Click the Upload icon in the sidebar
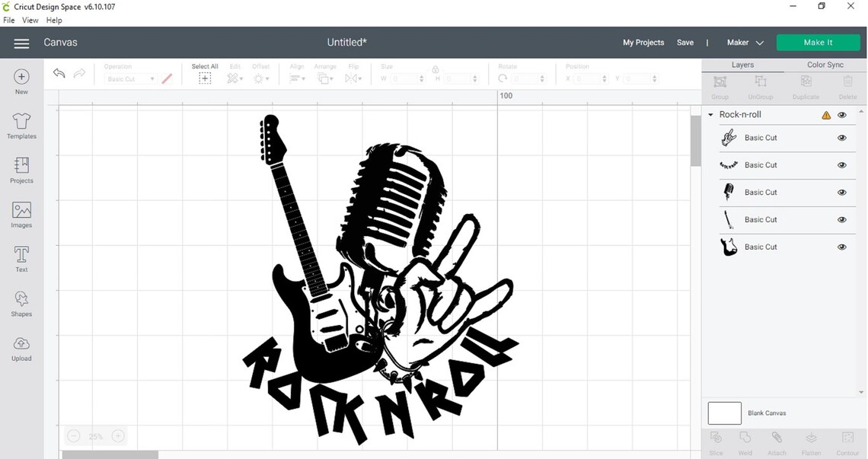 tap(21, 347)
